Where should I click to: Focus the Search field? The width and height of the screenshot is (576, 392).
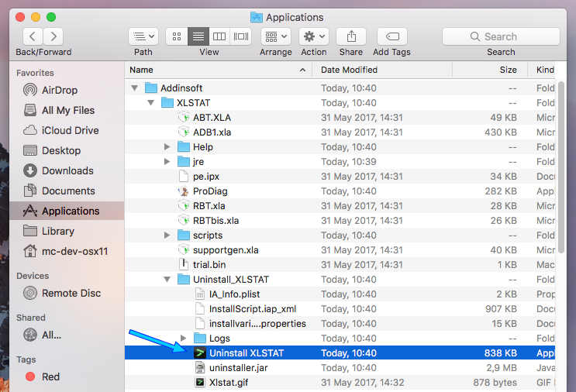click(501, 36)
